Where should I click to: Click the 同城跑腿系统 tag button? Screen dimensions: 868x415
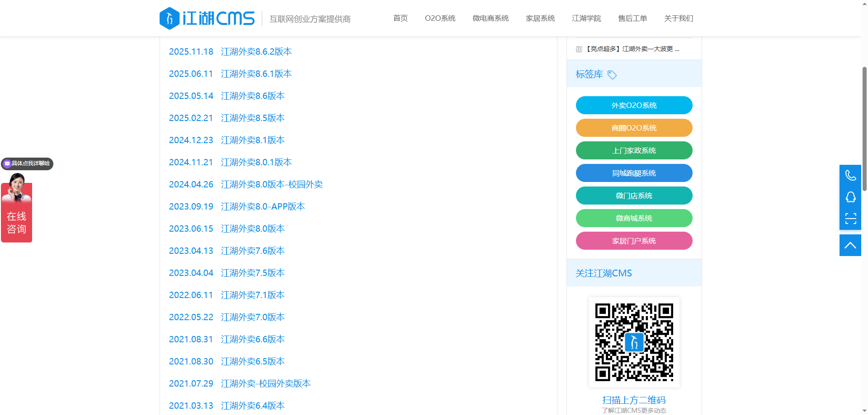(x=634, y=173)
